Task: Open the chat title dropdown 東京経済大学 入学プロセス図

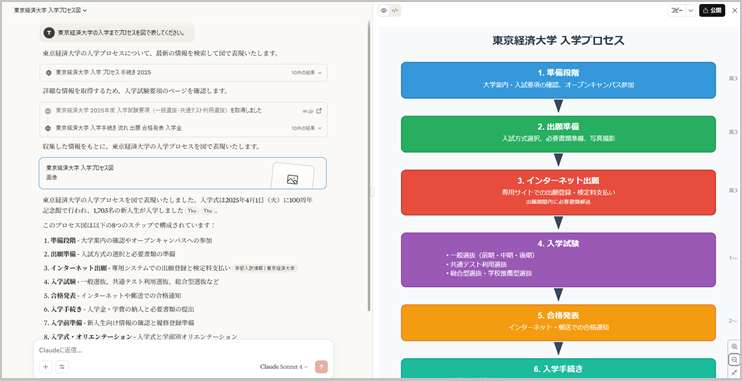Action: pos(50,10)
